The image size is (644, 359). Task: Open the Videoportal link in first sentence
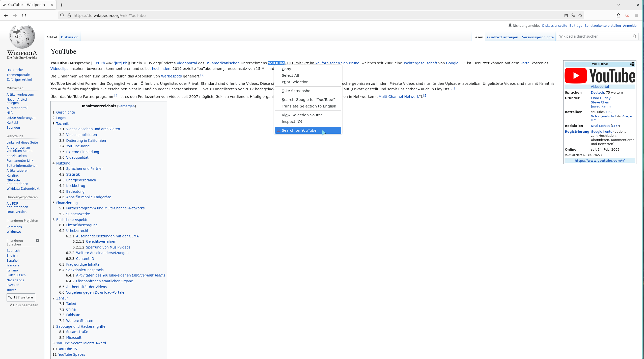click(187, 63)
